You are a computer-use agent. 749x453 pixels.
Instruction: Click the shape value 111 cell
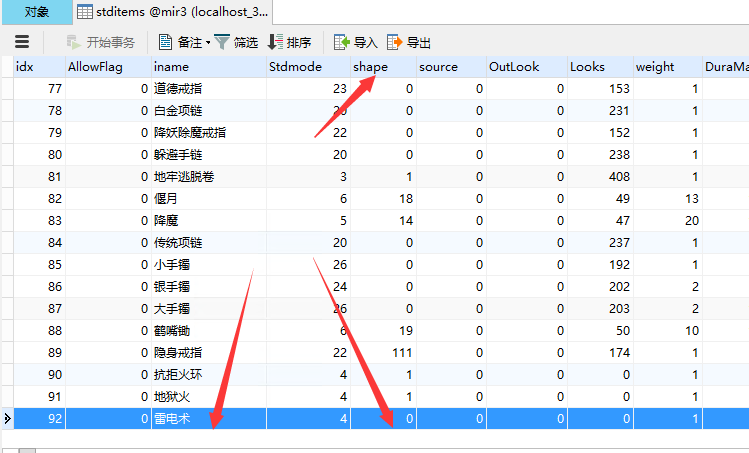pos(380,352)
